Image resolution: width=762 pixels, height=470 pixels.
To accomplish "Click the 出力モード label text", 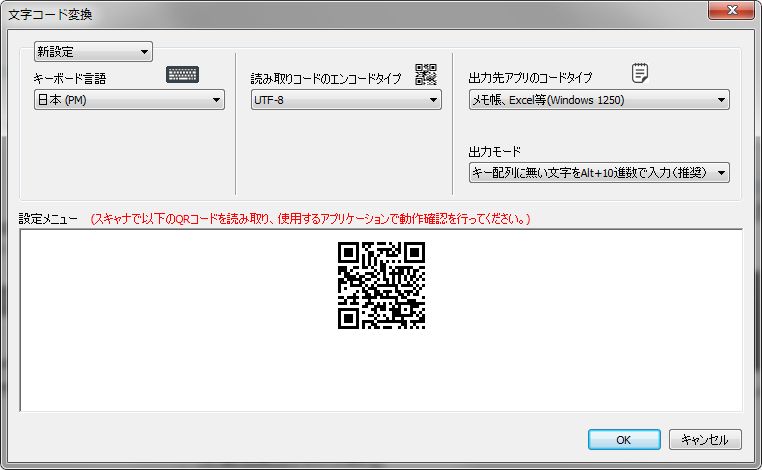I will click(x=495, y=151).
